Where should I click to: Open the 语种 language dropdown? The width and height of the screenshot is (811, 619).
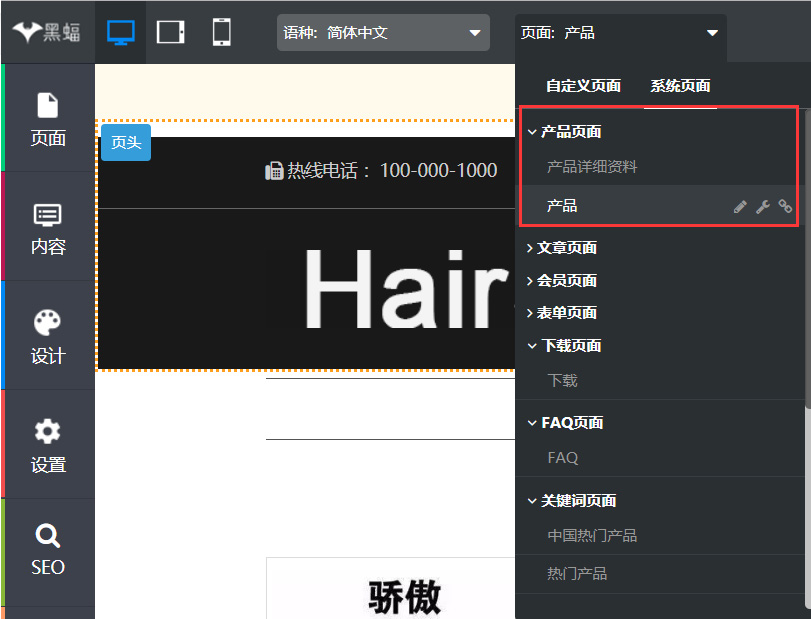(383, 33)
